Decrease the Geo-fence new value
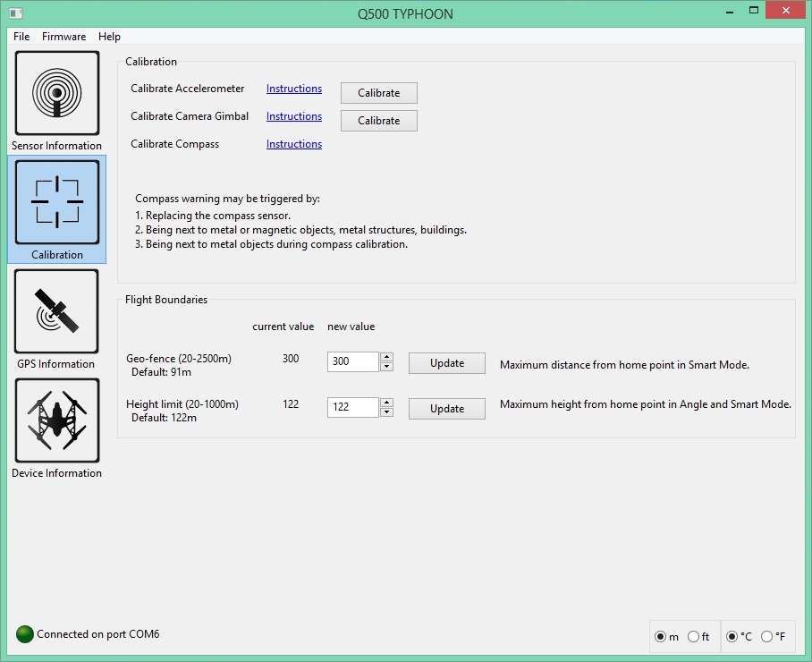The image size is (812, 662). (387, 367)
